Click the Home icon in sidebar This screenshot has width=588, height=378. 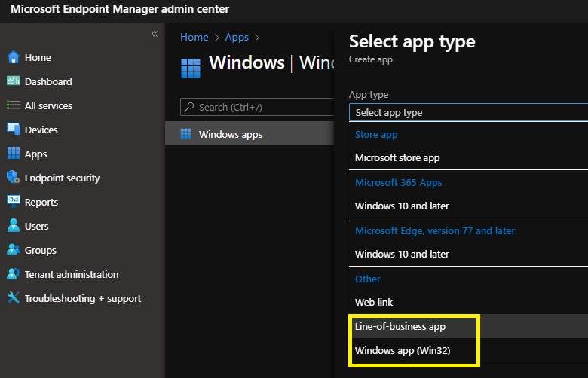(14, 57)
